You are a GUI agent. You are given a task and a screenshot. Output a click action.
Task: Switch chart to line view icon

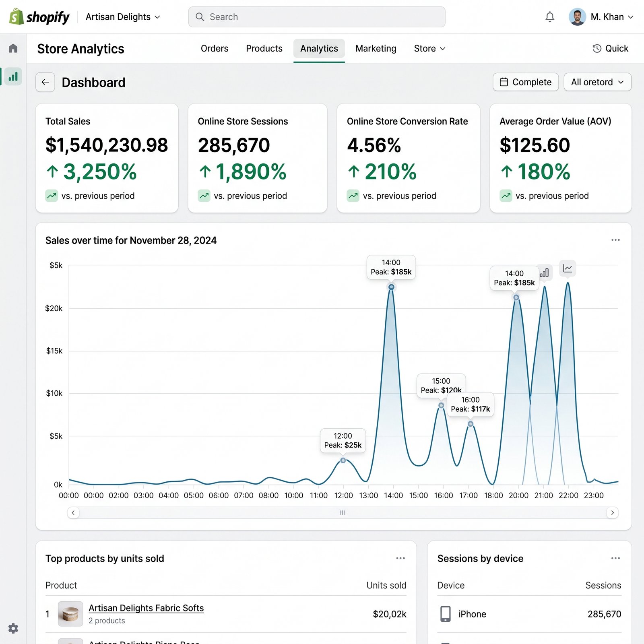pyautogui.click(x=568, y=268)
